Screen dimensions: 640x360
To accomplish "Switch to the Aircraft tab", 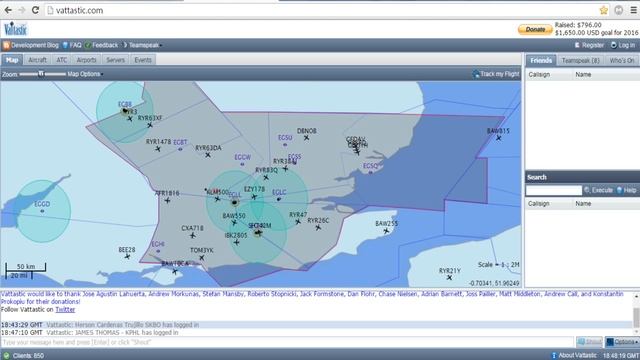I will [x=38, y=60].
